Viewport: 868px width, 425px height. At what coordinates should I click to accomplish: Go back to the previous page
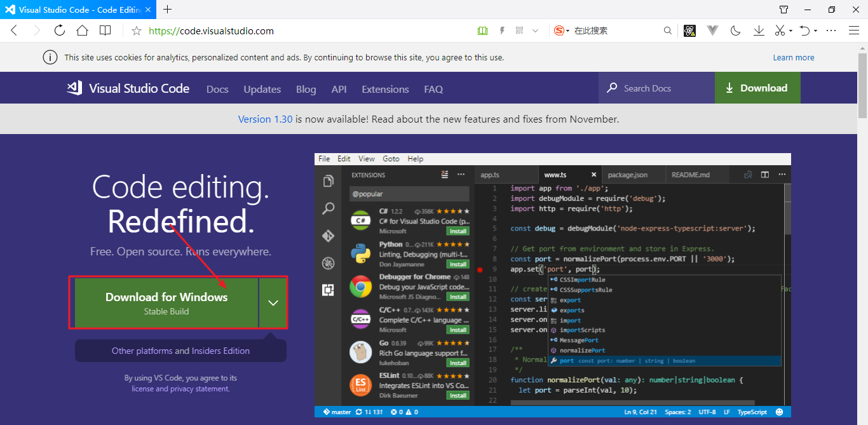pyautogui.click(x=14, y=30)
